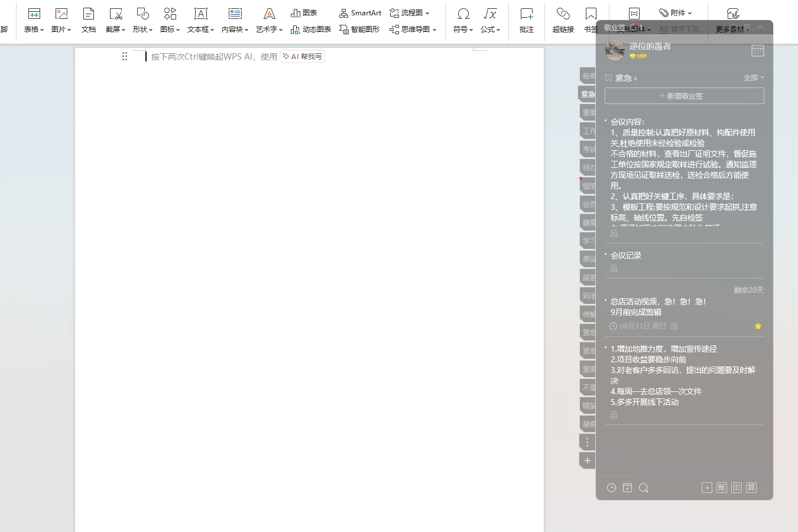
Task: Open the 智能图形 smart graphics tool
Action: click(x=359, y=29)
